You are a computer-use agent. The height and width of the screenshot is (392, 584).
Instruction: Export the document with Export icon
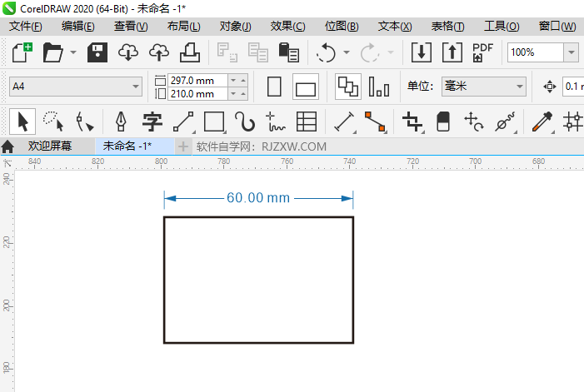click(452, 52)
